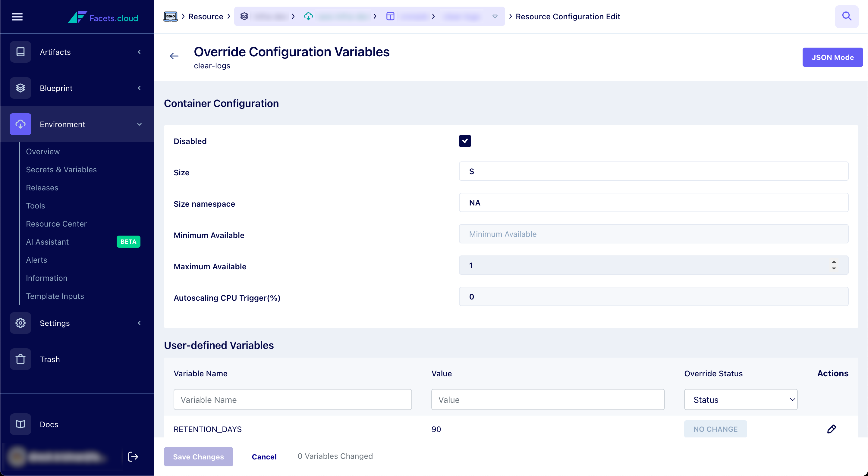Increase Maximum Available with stepper arrow
868x476 pixels.
pyautogui.click(x=834, y=262)
